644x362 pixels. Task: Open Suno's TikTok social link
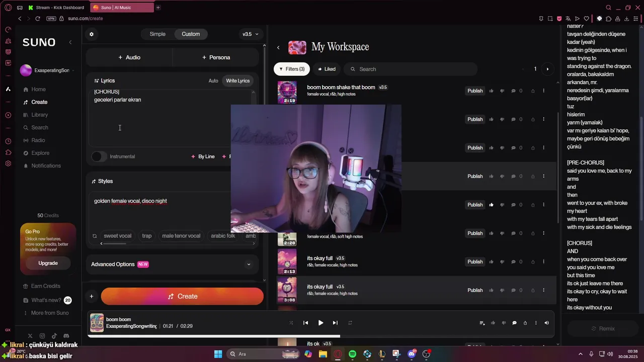54,336
